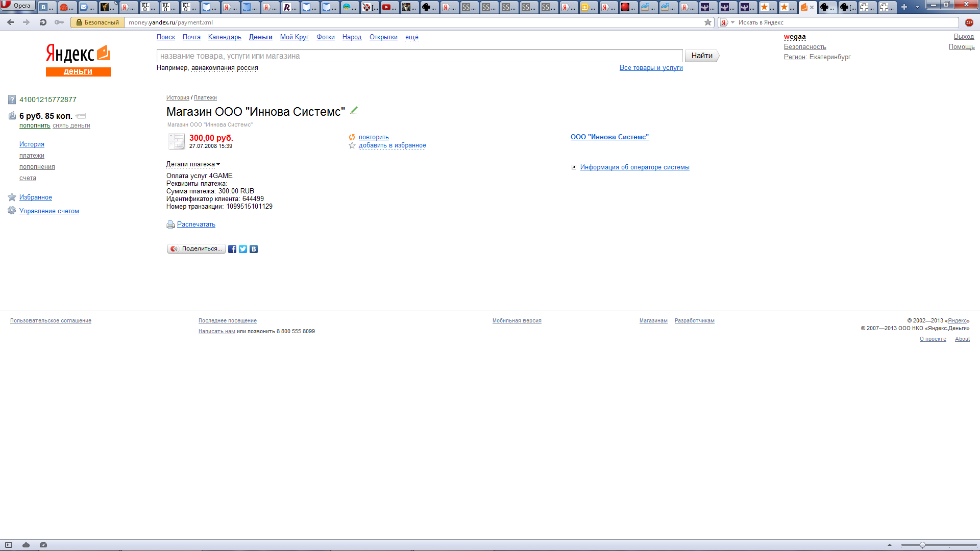Click the 'добавить в избранное' link

pos(393,145)
